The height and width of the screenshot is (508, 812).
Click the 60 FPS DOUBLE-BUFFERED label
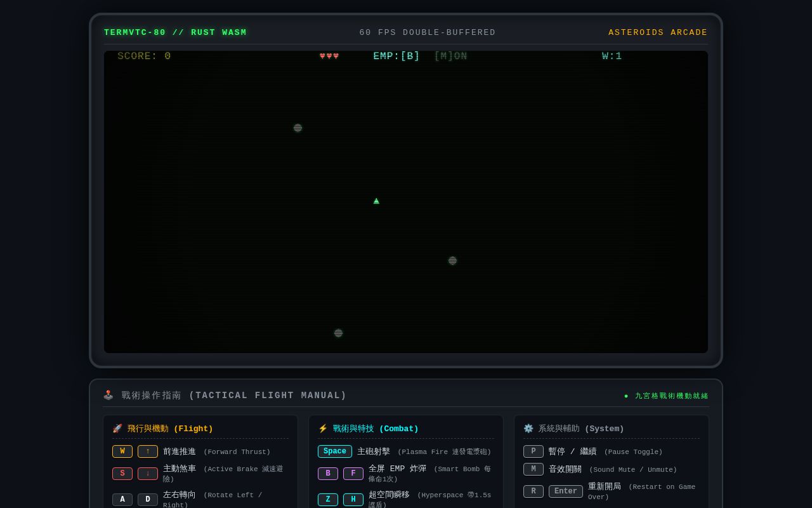pyautogui.click(x=428, y=32)
